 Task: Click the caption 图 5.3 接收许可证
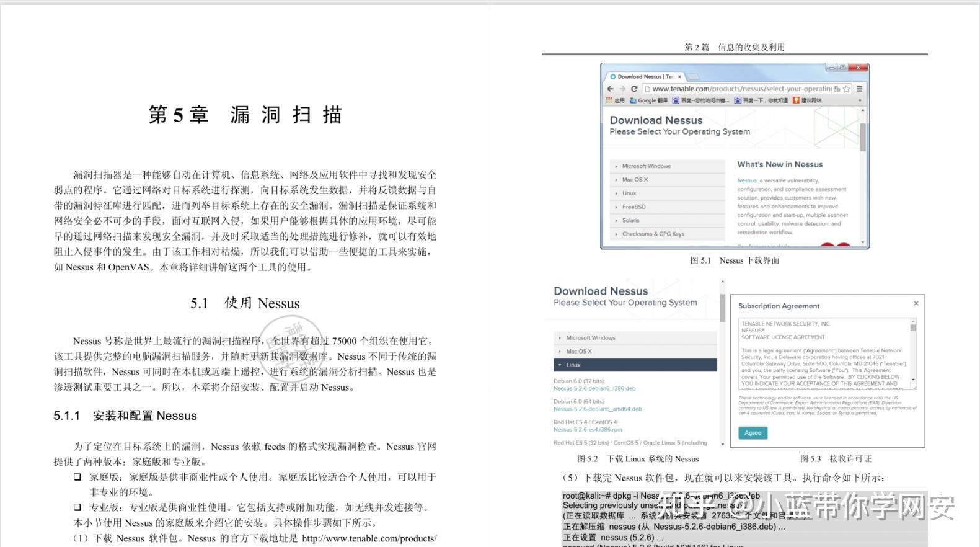tap(836, 459)
